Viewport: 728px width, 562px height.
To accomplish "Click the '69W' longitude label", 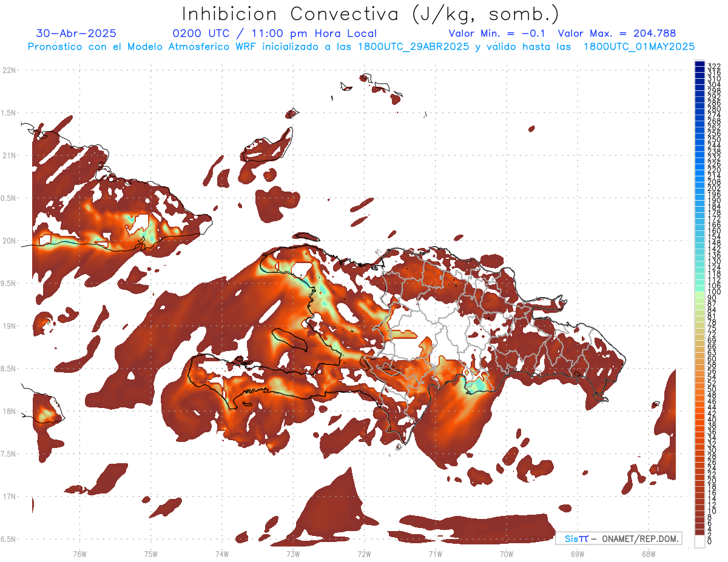I will coord(577,554).
